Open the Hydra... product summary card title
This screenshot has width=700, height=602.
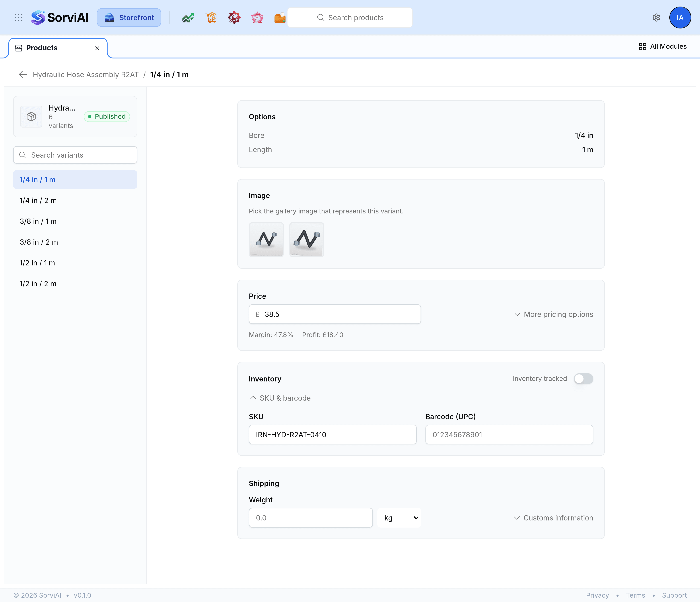(x=62, y=108)
